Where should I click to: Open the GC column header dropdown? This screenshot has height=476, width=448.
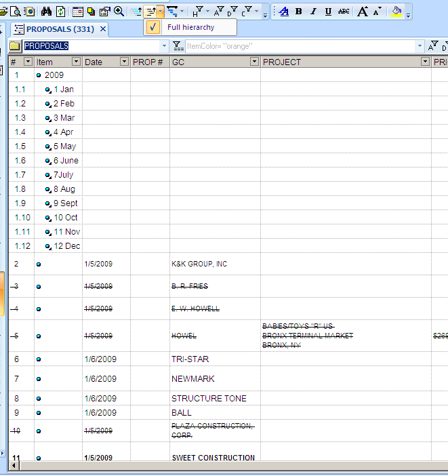(254, 62)
